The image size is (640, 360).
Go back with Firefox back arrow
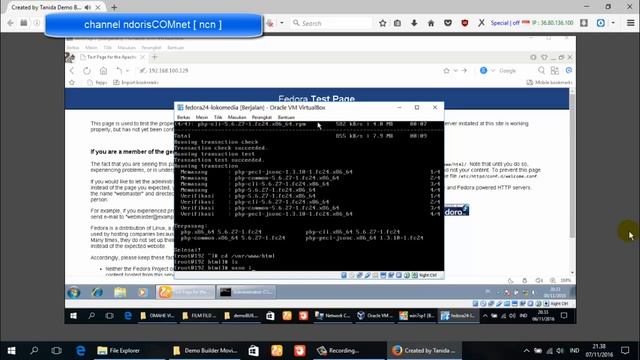click(11, 23)
